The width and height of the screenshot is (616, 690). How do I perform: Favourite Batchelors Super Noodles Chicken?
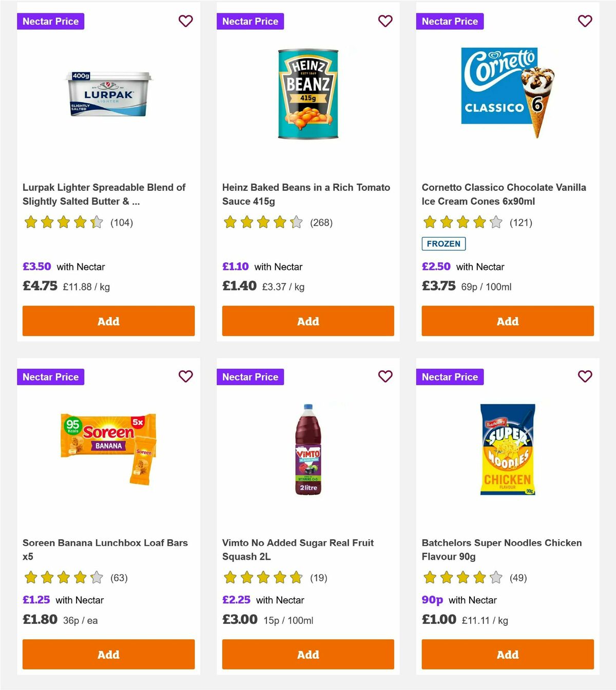[585, 377]
